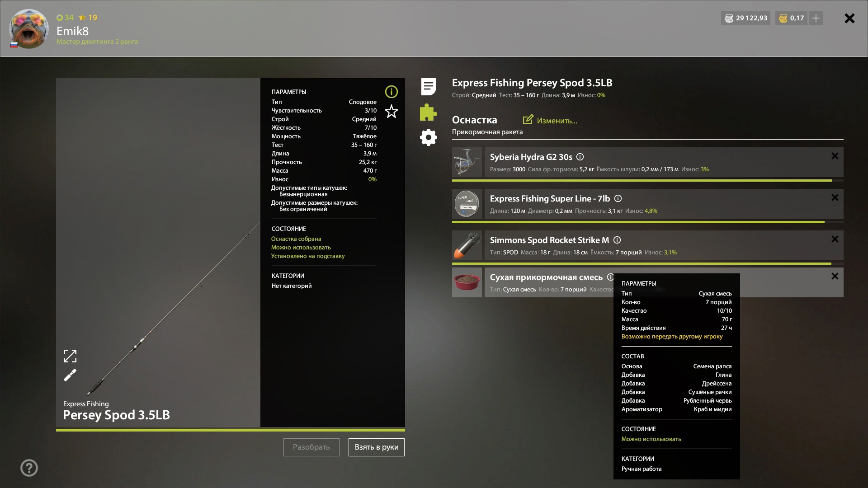This screenshot has width=868, height=488.
Task: Click the rod customize brush icon
Action: pos(70,375)
